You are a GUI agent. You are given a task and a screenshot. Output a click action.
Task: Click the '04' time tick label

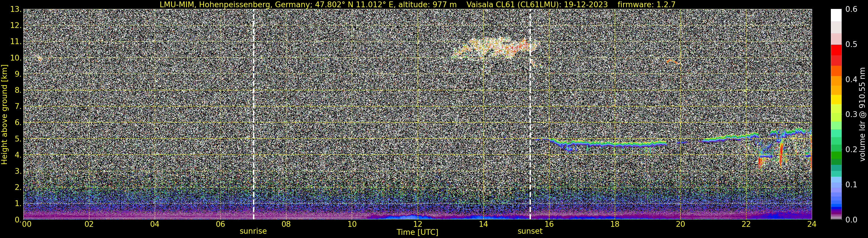pos(155,224)
